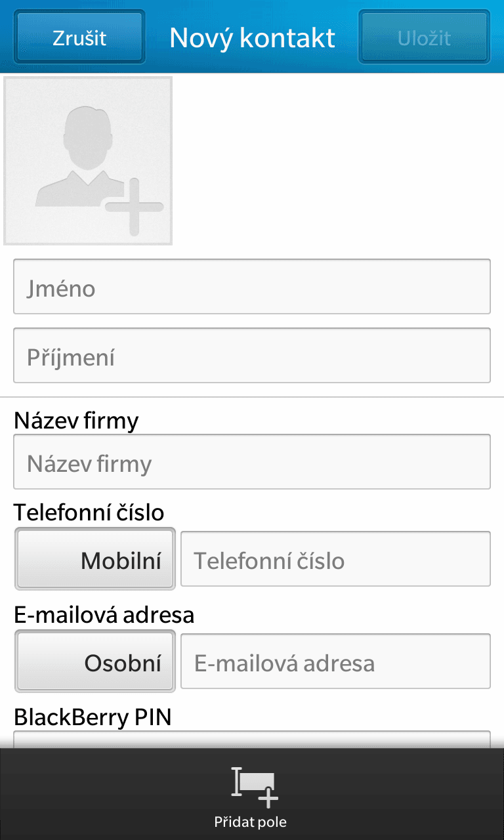The width and height of the screenshot is (504, 840).
Task: Select the Telefonní číslo input field
Action: [335, 559]
